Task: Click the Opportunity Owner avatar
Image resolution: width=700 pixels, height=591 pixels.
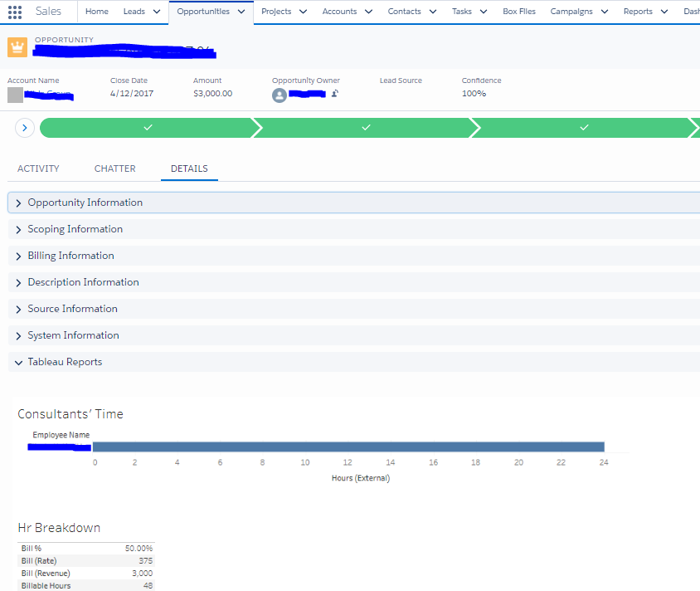Action: [x=280, y=95]
